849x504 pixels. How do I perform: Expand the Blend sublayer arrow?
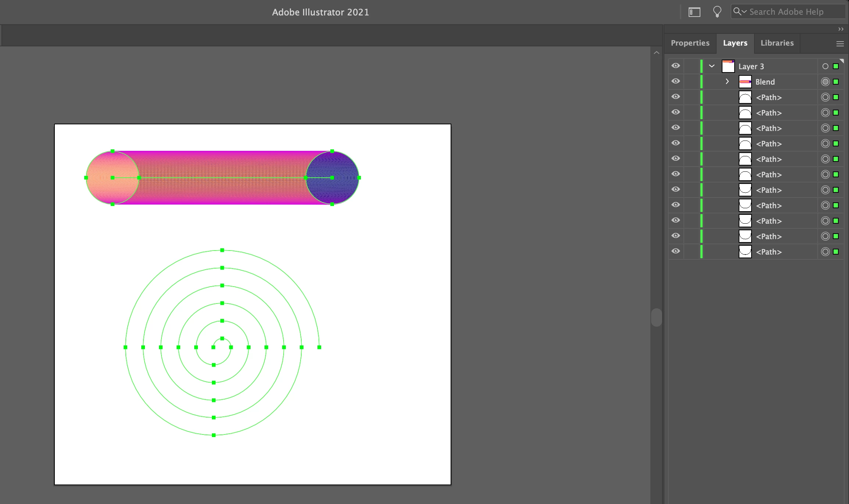(x=727, y=82)
